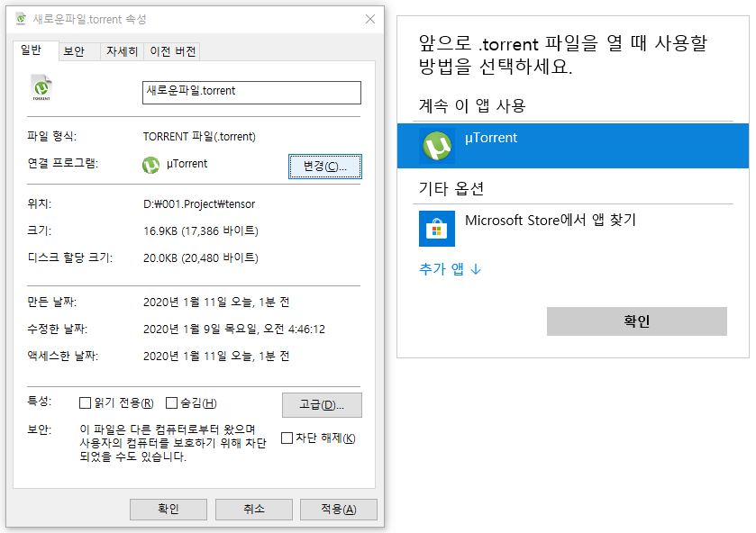
Task: Choose Microsoft Store에서 앱 찾기 option
Action: pos(573,229)
